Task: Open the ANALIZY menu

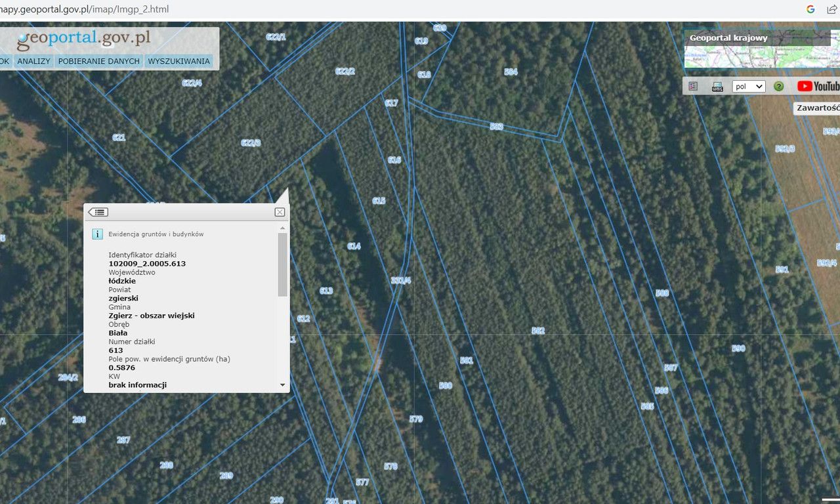Action: 34,61
